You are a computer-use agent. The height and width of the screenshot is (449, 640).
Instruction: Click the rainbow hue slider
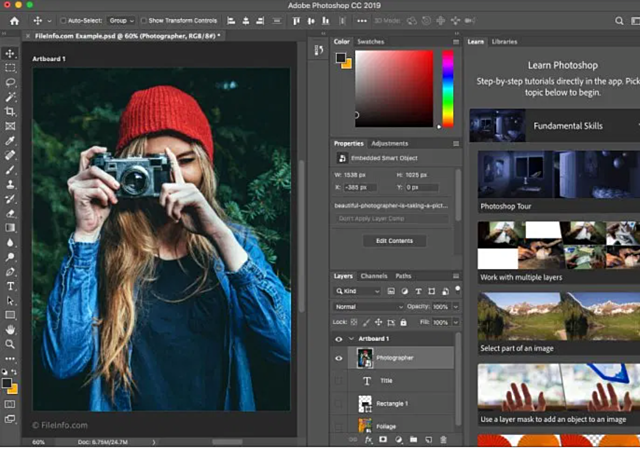coord(448,89)
